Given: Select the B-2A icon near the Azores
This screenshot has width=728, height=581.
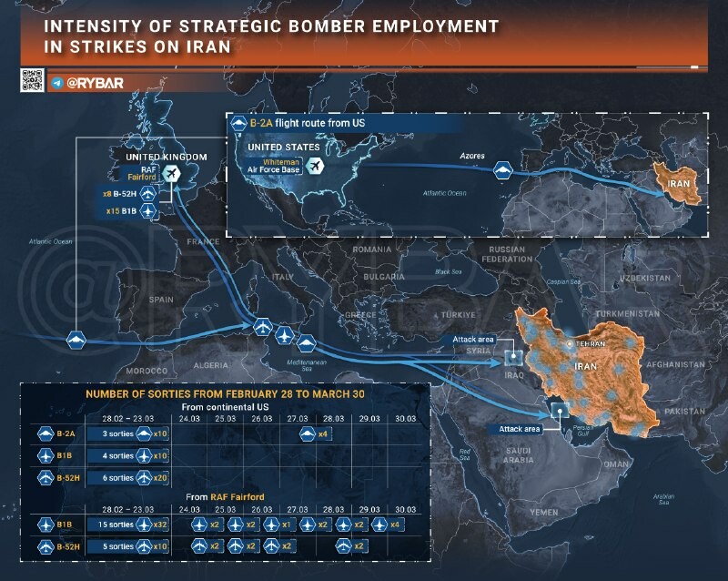Looking at the screenshot, I should pos(503,171).
